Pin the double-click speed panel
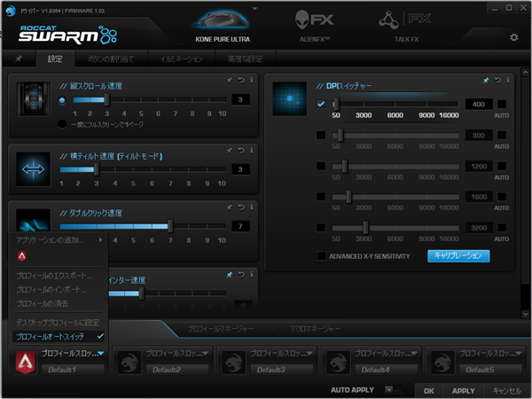Image resolution: width=532 pixels, height=399 pixels. click(x=230, y=207)
